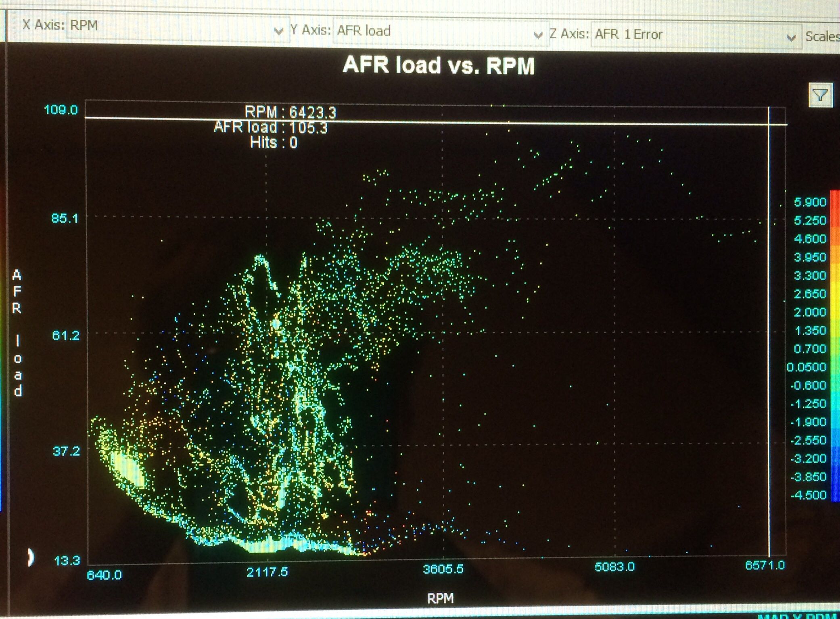Click the 2.000 color scale value
This screenshot has width=840, height=619.
tap(810, 312)
